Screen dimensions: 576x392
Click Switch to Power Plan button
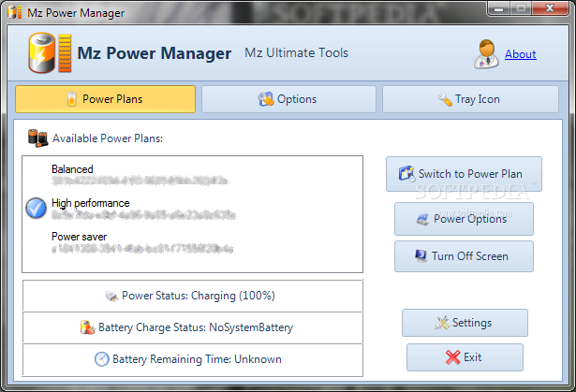464,174
